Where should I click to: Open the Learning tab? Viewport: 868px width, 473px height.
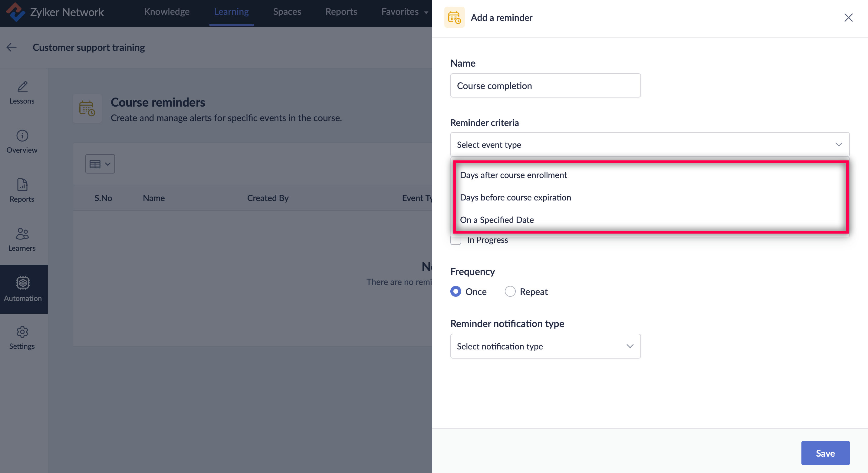tap(232, 12)
